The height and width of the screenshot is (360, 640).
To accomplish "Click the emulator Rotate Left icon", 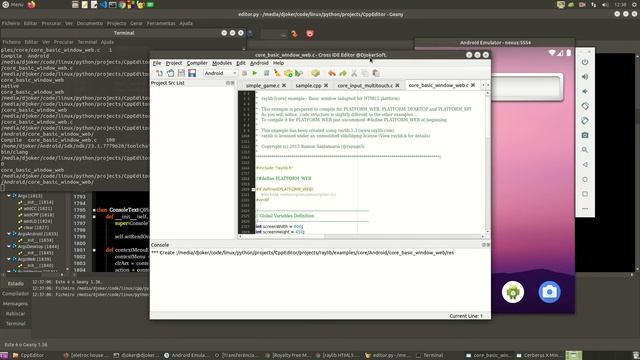I will [x=585, y=106].
